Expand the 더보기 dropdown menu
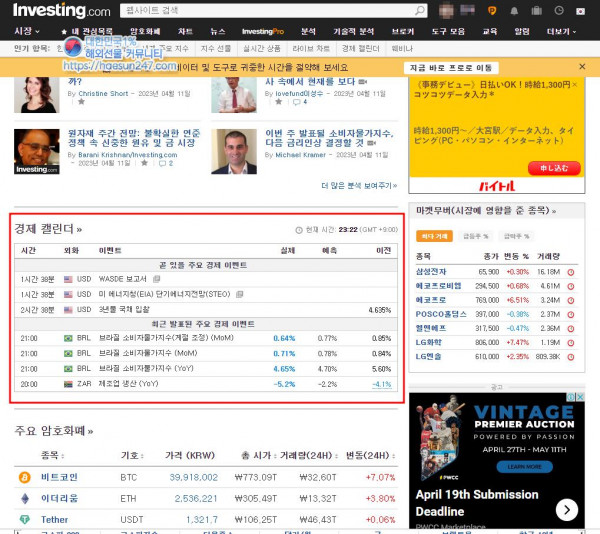The height and width of the screenshot is (534, 600). (561, 31)
